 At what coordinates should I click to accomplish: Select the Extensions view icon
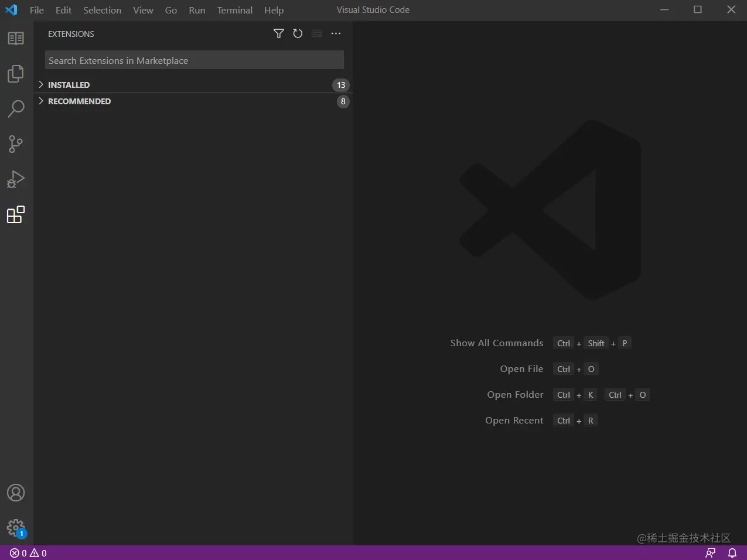(x=16, y=214)
